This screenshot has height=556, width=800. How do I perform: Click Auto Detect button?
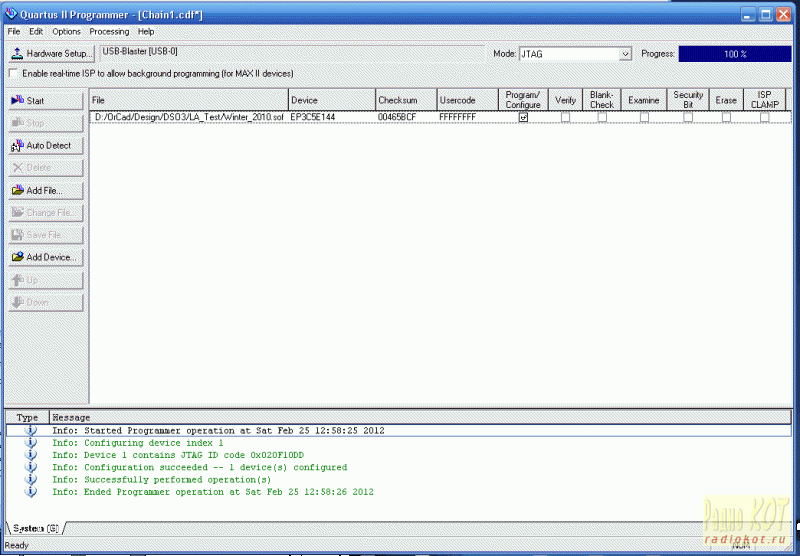(45, 146)
